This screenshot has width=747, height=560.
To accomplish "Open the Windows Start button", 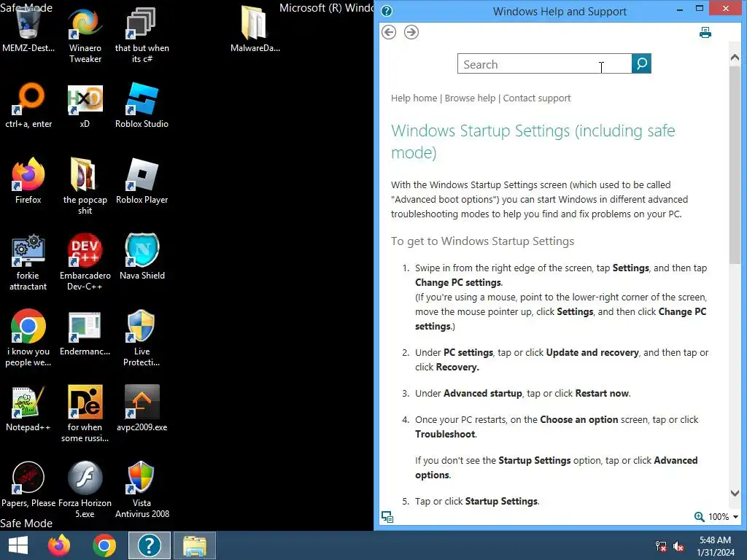I will 18,545.
